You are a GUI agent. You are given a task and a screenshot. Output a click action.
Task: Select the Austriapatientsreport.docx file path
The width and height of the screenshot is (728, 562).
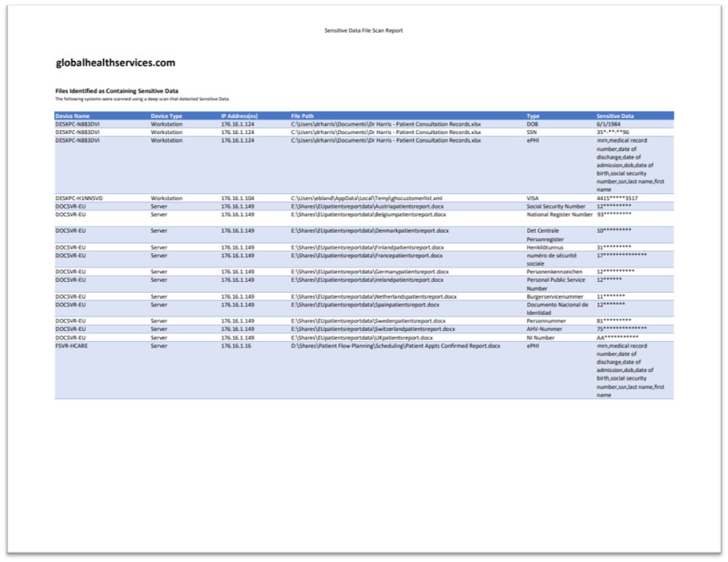367,206
